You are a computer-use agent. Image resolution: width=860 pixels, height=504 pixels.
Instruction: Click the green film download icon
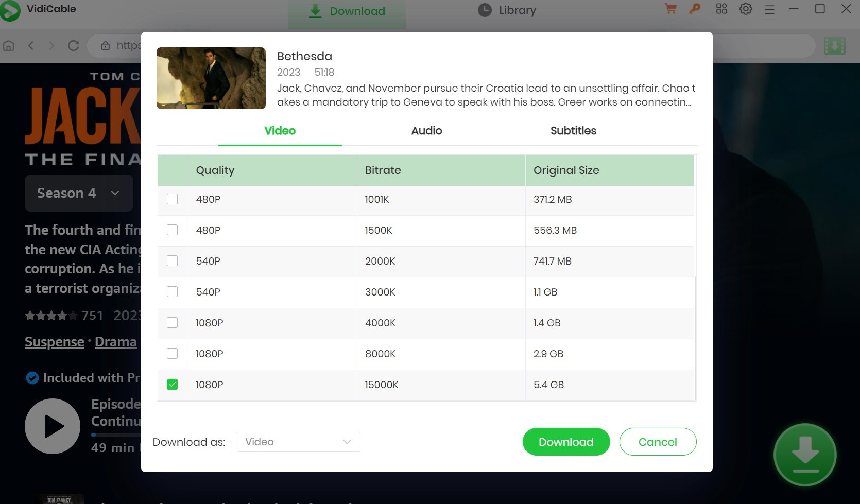tap(835, 46)
